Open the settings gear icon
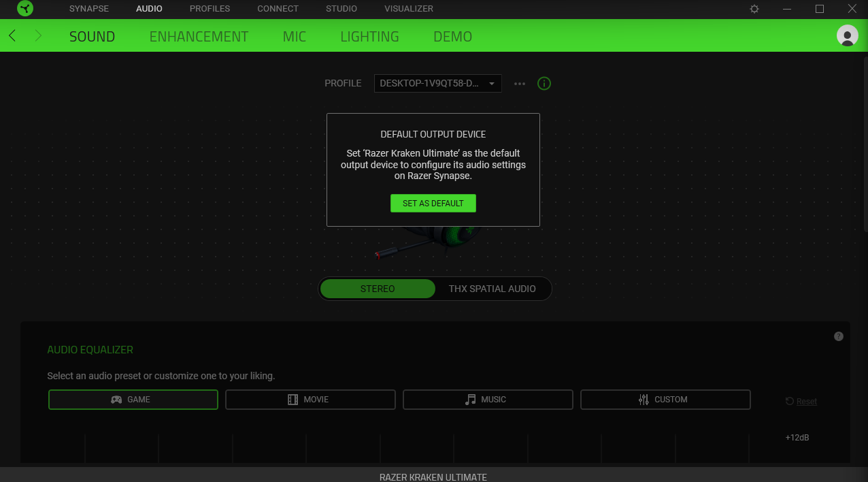 [754, 9]
